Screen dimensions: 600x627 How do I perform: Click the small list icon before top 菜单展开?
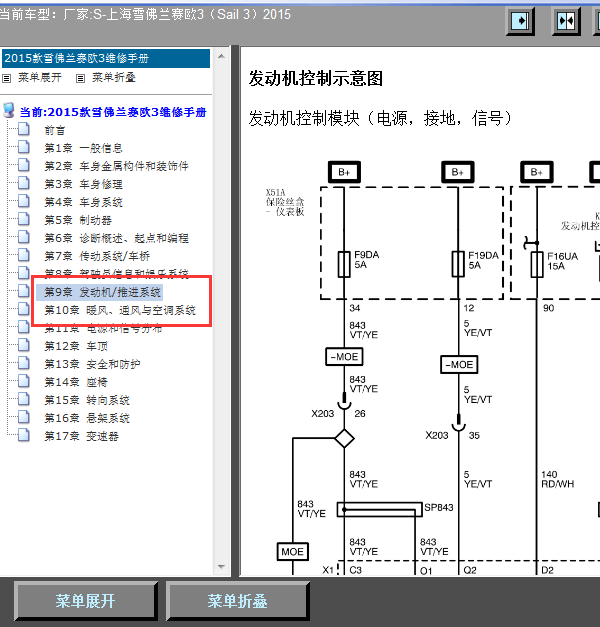6,78
